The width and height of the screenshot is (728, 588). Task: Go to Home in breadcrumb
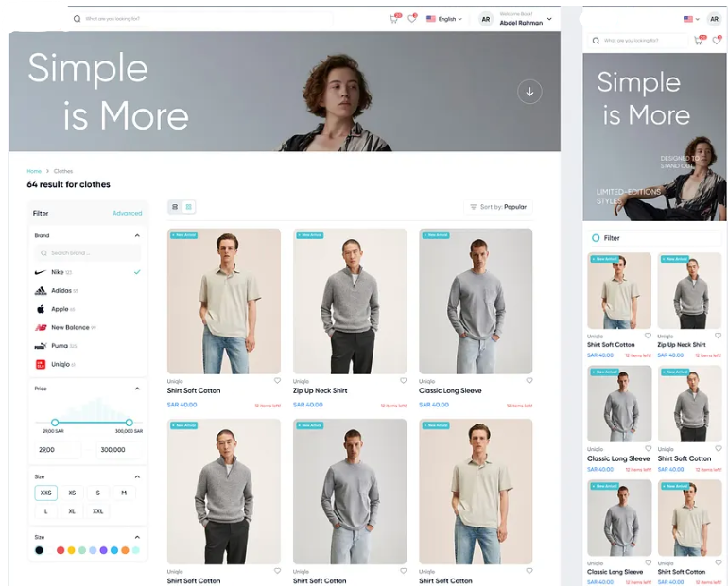pyautogui.click(x=33, y=171)
